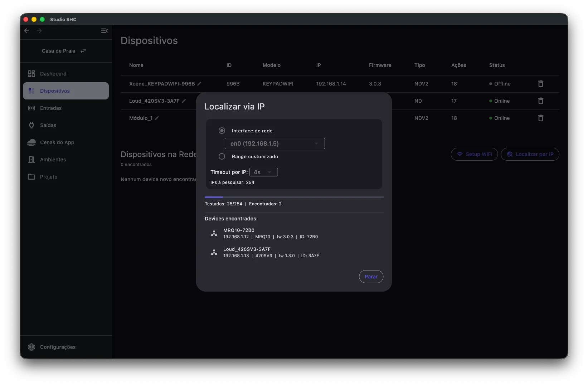Open the Timeout por IP 4s dropdown
This screenshot has height=385, width=588.
[x=263, y=172]
